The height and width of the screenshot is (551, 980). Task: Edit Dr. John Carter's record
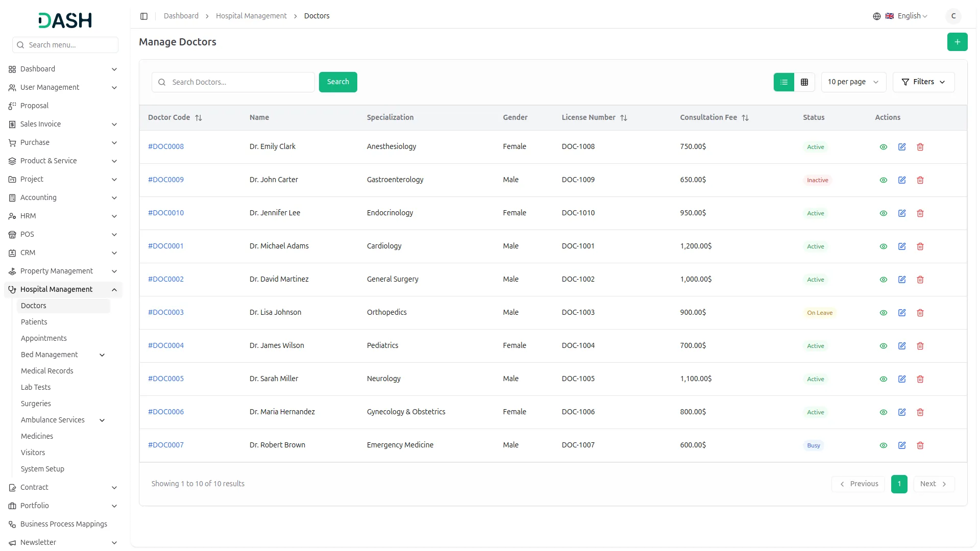coord(901,180)
